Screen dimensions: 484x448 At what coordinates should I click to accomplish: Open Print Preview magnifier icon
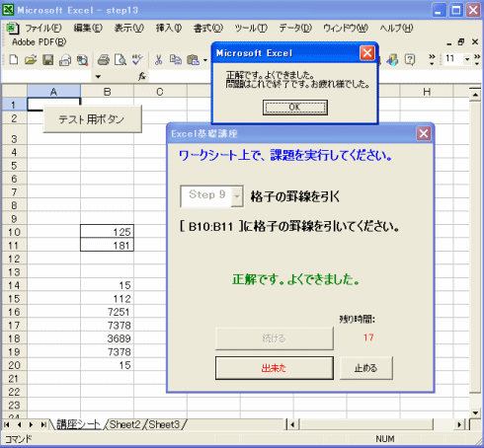(121, 60)
